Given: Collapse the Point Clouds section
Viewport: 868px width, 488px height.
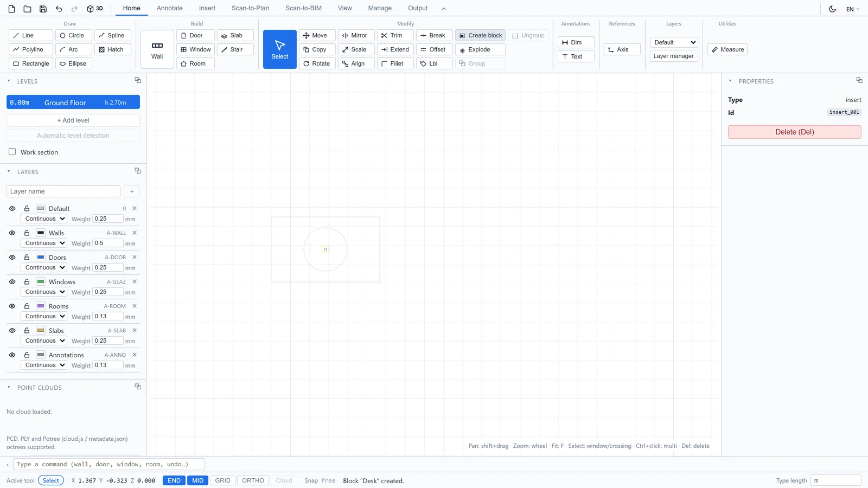Looking at the screenshot, I should [9, 387].
